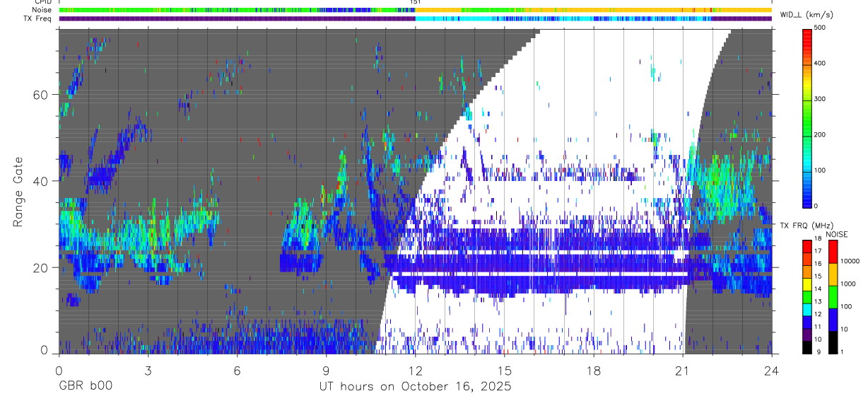Select the 300 tick on WID color bar

821,99
